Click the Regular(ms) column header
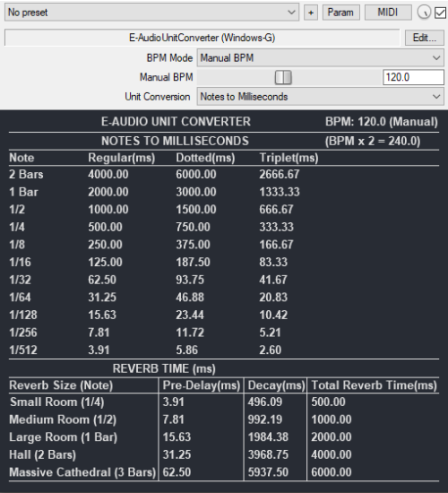Screen dimensions: 448x493 (x=121, y=158)
